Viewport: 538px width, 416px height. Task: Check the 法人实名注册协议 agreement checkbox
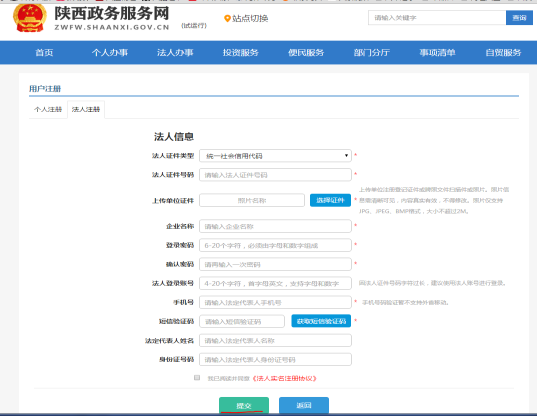point(197,378)
